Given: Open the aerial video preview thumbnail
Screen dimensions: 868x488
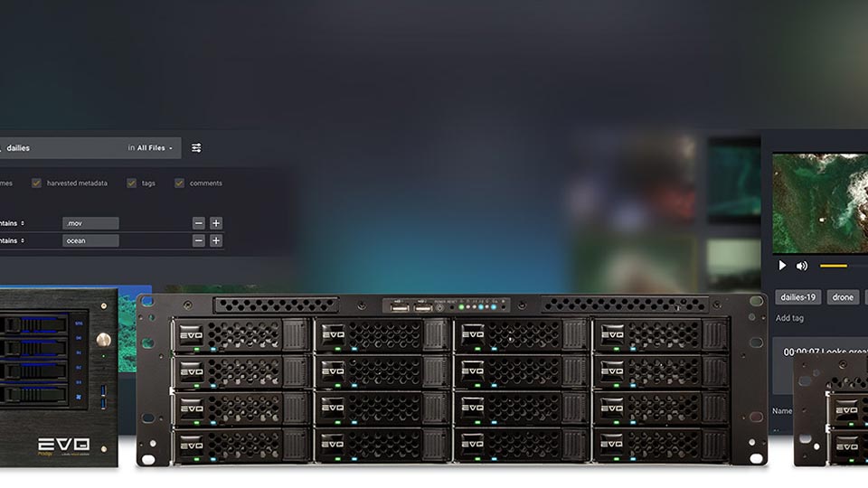Looking at the screenshot, I should [820, 203].
